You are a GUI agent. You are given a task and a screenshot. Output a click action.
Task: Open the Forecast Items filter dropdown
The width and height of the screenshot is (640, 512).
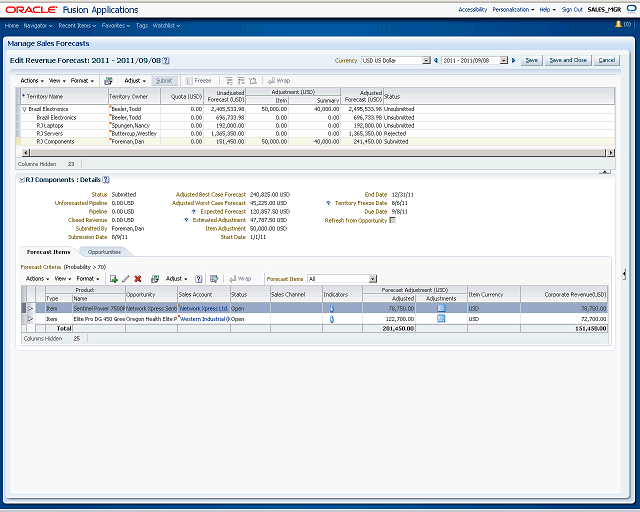372,279
